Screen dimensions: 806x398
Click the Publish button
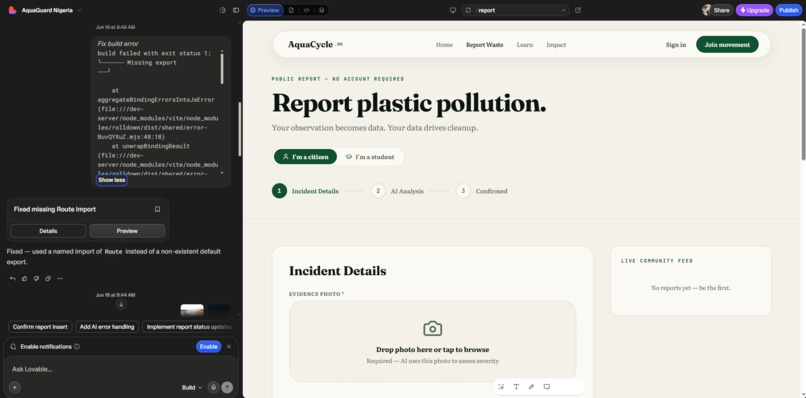(788, 10)
